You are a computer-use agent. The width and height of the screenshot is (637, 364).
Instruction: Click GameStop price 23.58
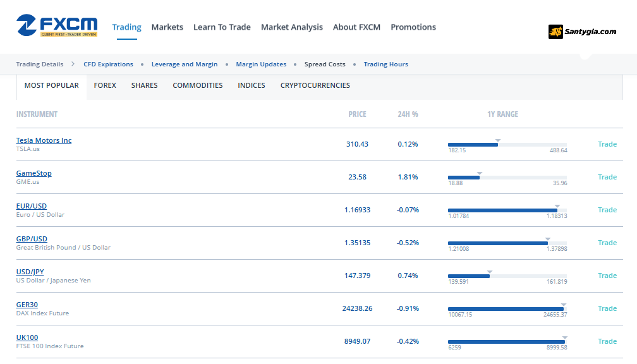[x=358, y=177]
